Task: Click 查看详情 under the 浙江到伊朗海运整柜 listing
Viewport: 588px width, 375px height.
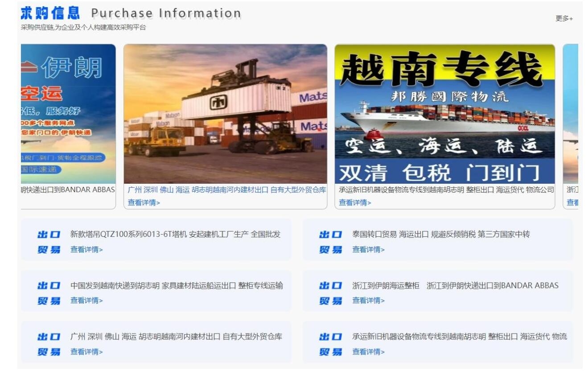Action: point(368,301)
